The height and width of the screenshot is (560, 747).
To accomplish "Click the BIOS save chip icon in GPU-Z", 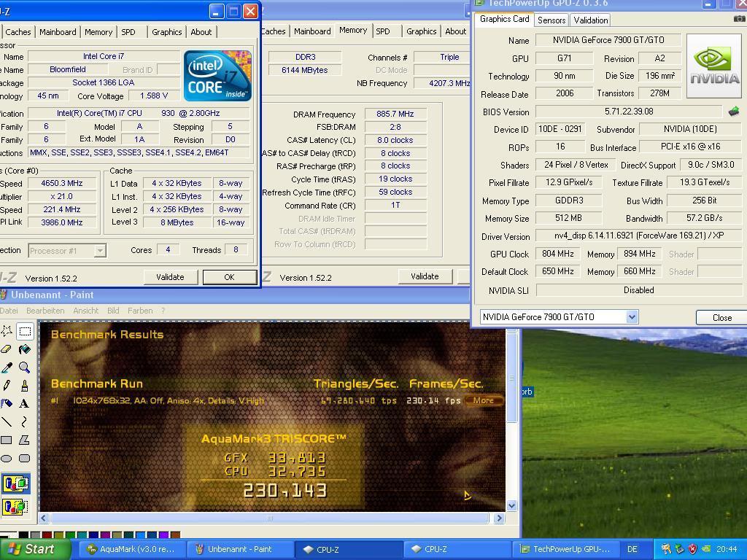I will coord(734,112).
